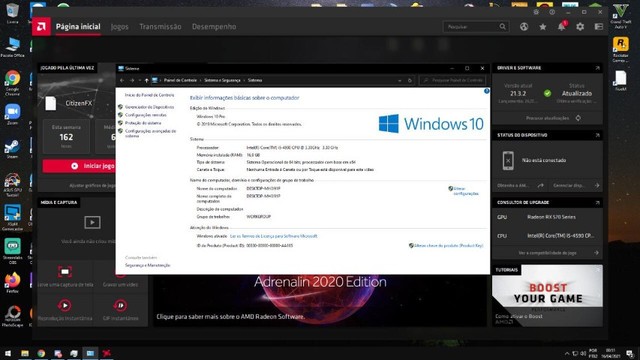Click the favorites star icon in Radeon Software
The width and height of the screenshot is (640, 360).
click(x=542, y=27)
